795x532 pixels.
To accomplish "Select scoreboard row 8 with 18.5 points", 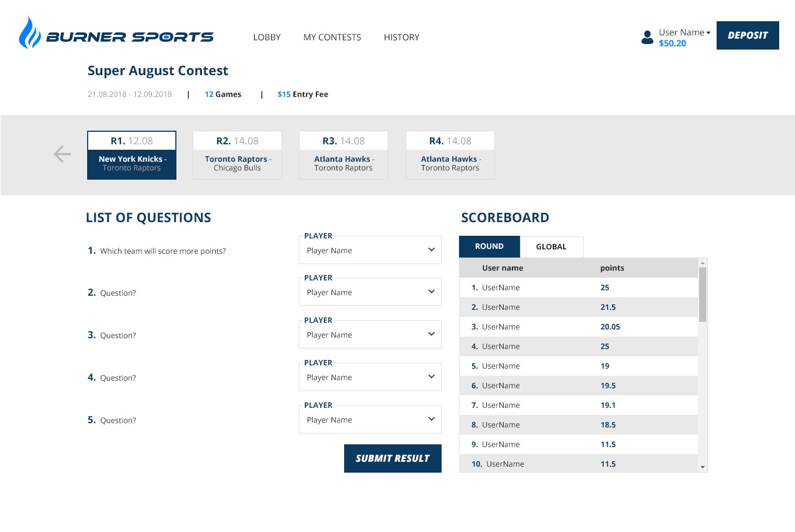I will [578, 425].
